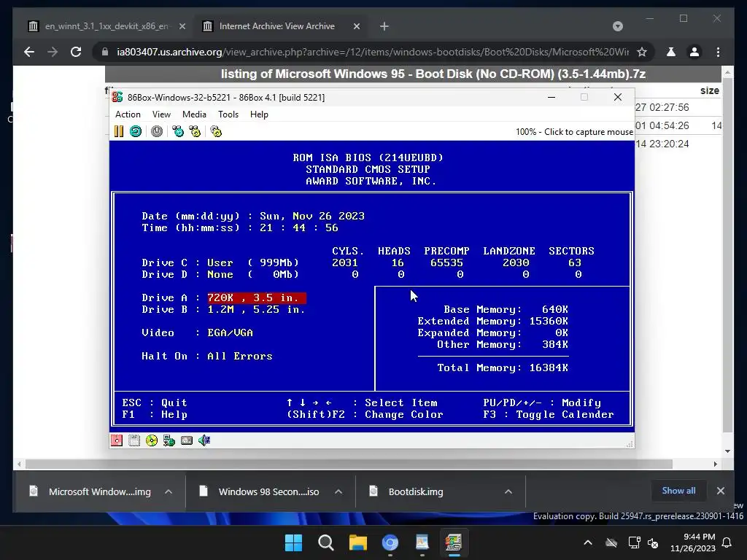Bookmark this page with star icon
This screenshot has width=747, height=560.
642,52
